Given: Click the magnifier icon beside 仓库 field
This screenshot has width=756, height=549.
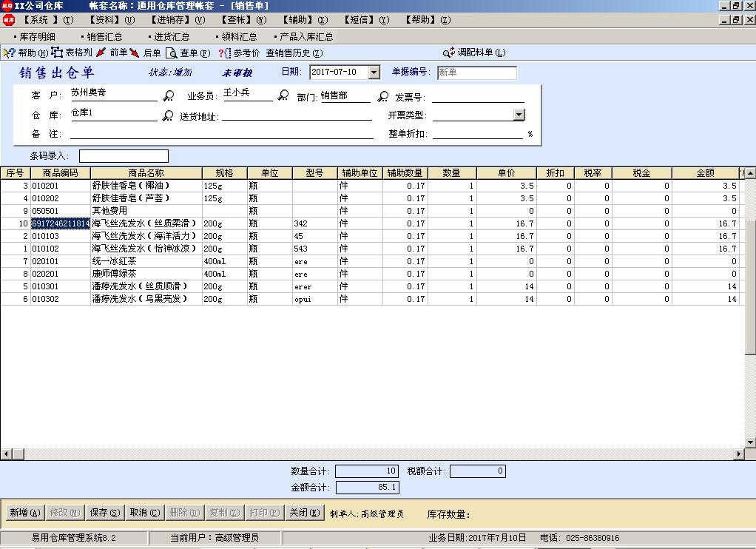Looking at the screenshot, I should (169, 115).
